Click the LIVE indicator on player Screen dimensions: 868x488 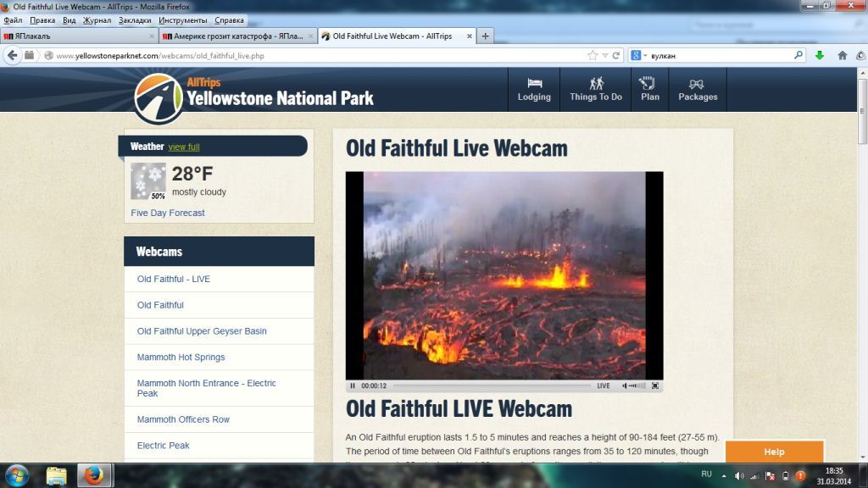point(604,385)
